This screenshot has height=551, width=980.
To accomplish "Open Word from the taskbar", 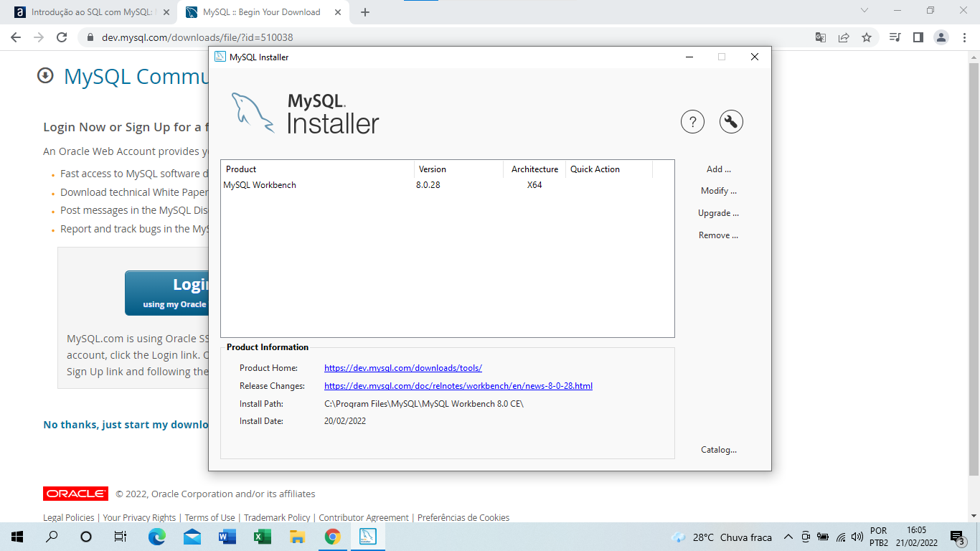I will pos(227,537).
